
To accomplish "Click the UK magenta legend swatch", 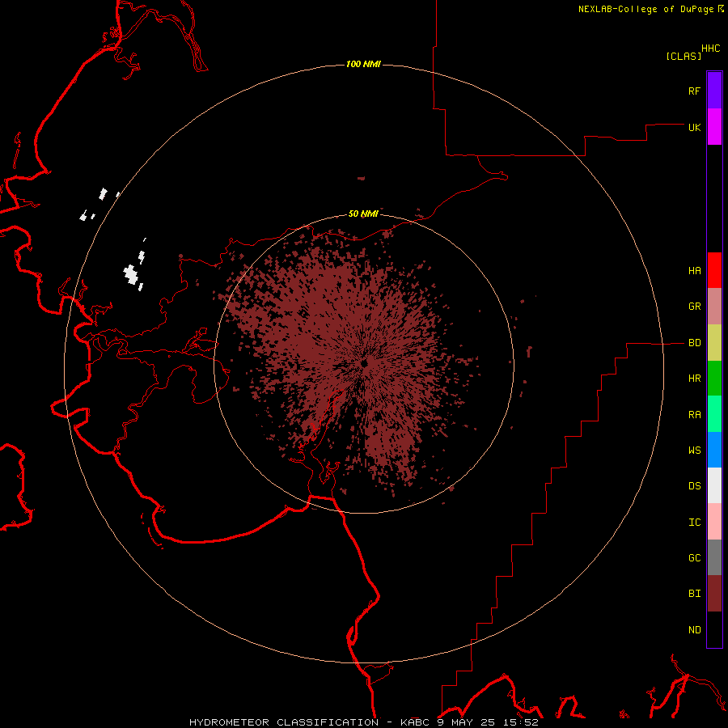I will tap(714, 127).
